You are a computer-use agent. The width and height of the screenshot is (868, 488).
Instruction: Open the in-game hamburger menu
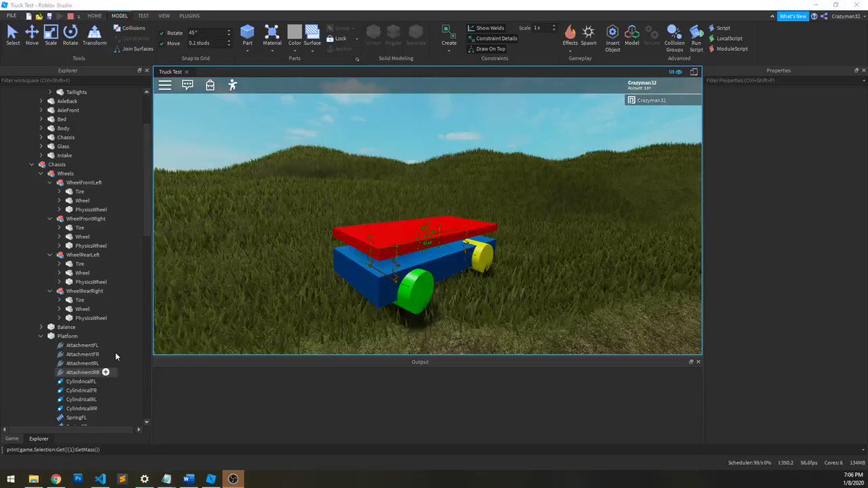(x=165, y=85)
